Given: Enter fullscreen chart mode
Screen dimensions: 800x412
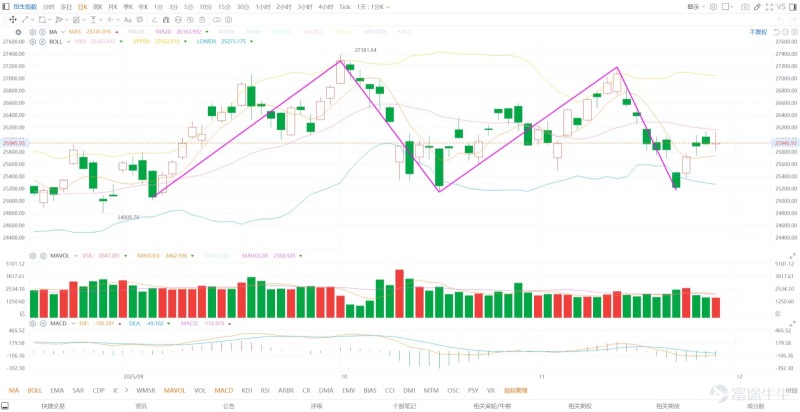Looking at the screenshot, I should point(770,7).
